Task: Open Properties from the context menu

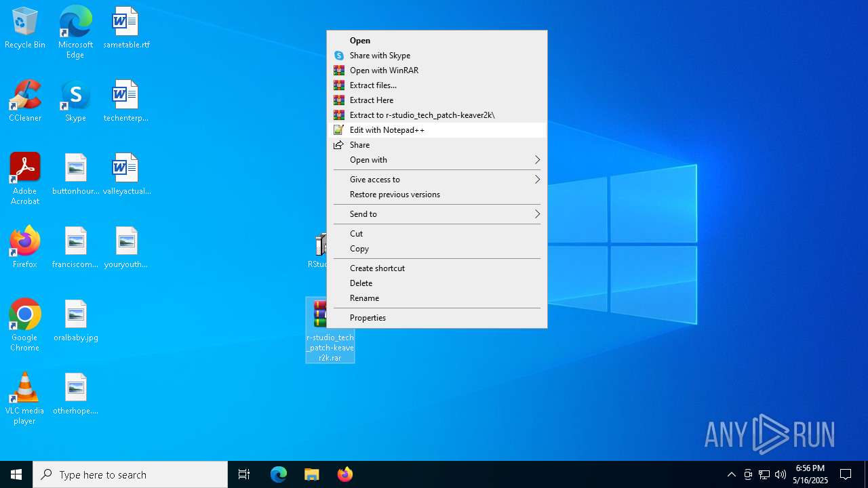Action: coord(437,318)
